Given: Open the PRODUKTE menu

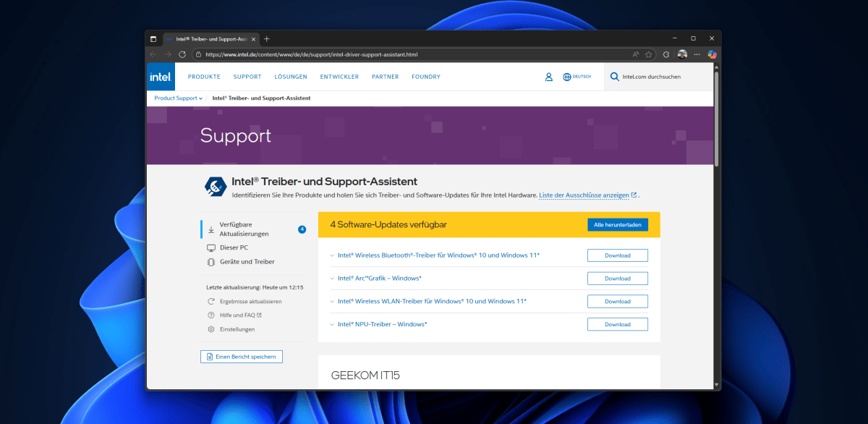Looking at the screenshot, I should click(x=204, y=77).
